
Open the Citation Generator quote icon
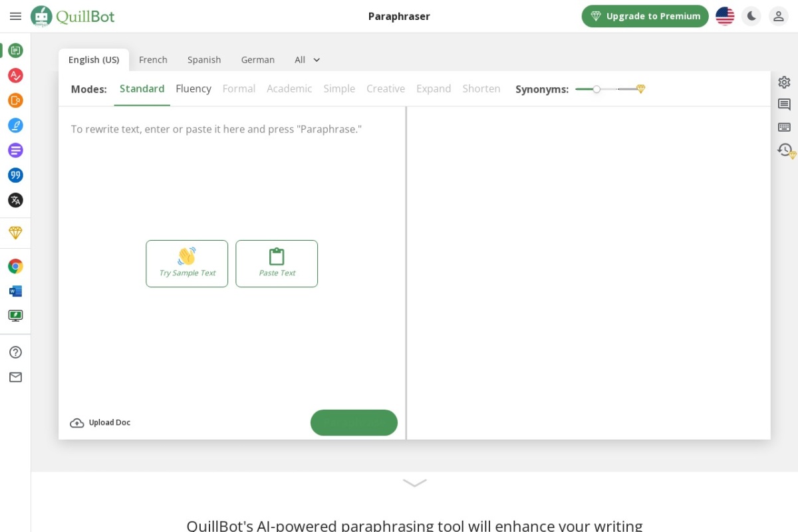pyautogui.click(x=15, y=175)
